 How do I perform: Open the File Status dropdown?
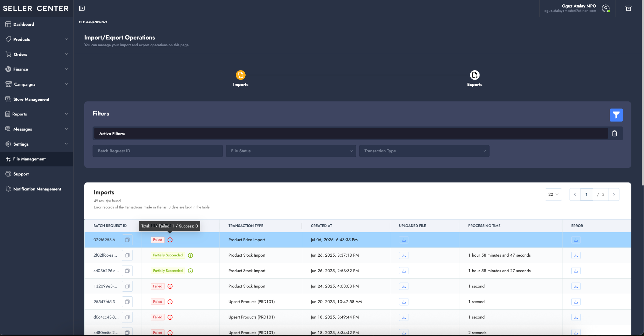point(291,151)
